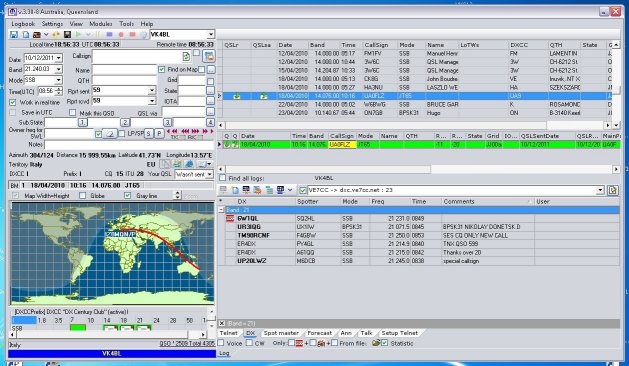Click the computer terminal icon in cluster toolbar
Image resolution: width=629 pixels, height=366 pixels.
(x=246, y=190)
